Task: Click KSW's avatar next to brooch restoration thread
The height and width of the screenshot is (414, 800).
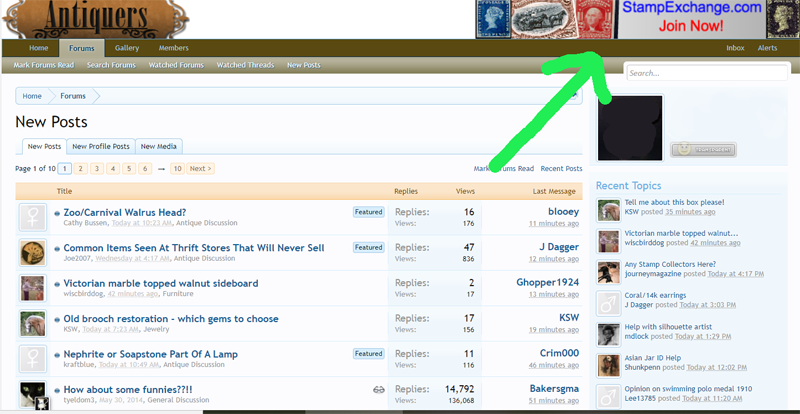Action: (34, 324)
